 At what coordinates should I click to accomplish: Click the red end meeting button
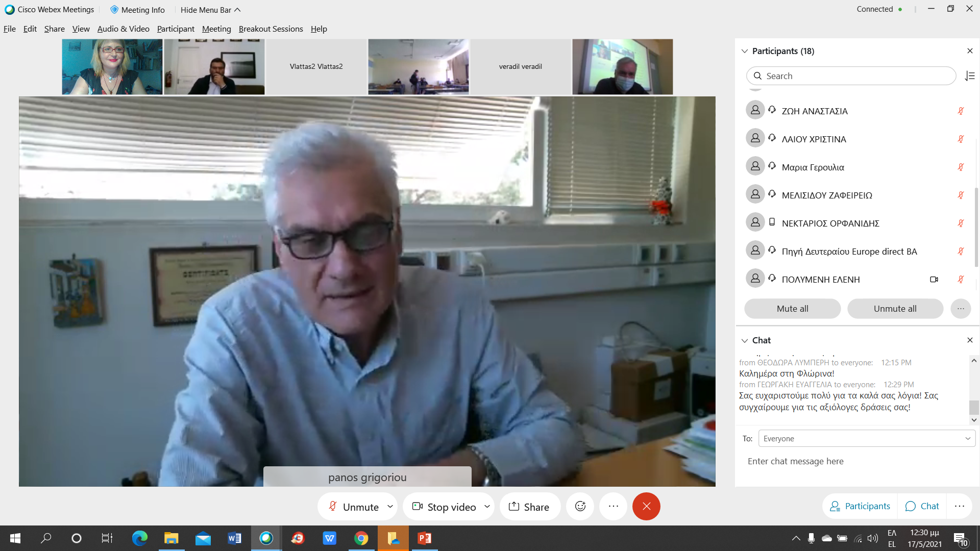(646, 507)
